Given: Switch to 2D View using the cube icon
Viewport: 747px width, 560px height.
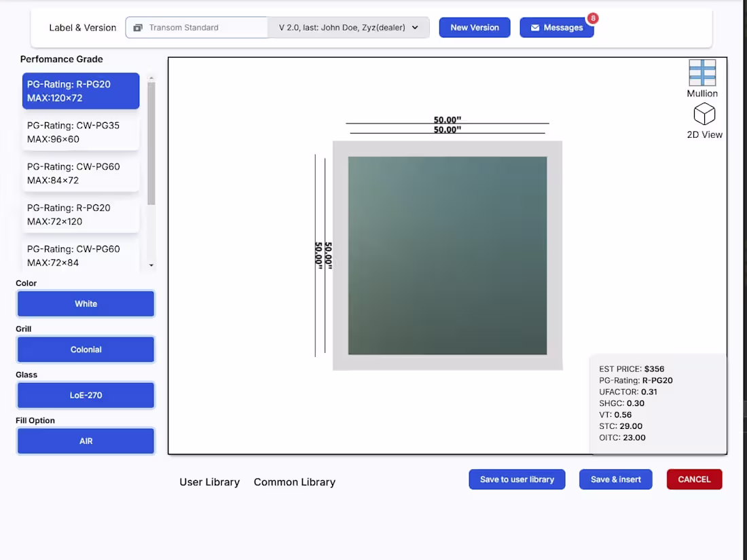Looking at the screenshot, I should [x=704, y=114].
